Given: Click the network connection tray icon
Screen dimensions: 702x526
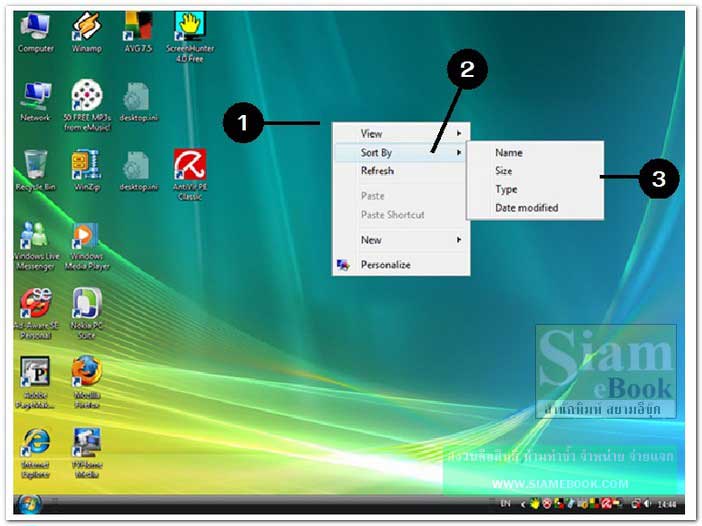Looking at the screenshot, I should point(636,504).
